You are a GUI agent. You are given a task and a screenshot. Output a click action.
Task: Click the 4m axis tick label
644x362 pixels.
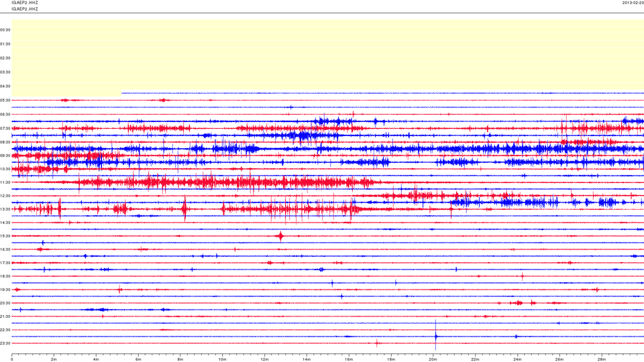(x=96, y=359)
